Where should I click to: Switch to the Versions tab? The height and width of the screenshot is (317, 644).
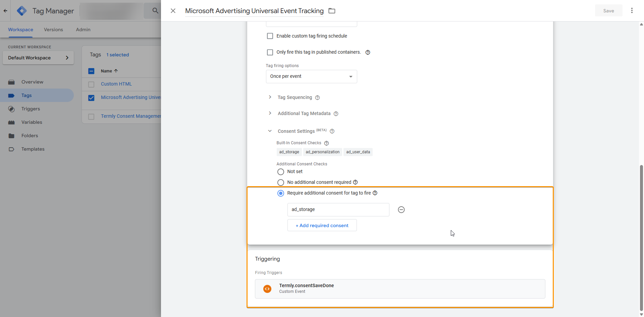(53, 30)
